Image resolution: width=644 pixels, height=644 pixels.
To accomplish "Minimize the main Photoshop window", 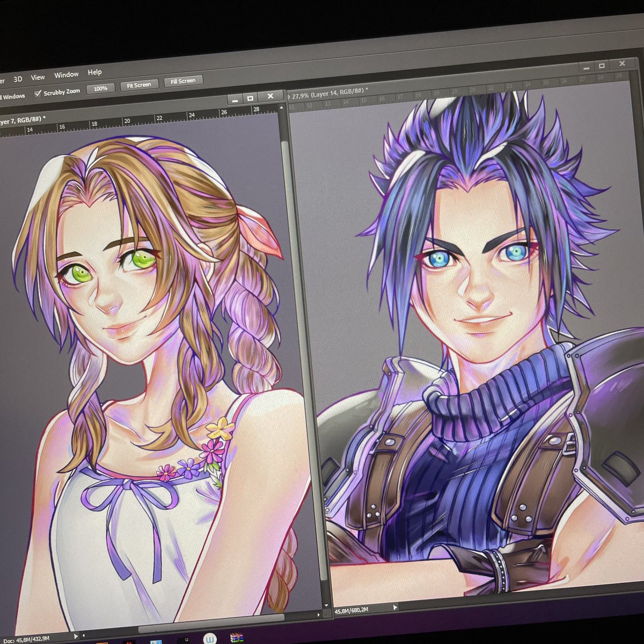I will [x=586, y=68].
